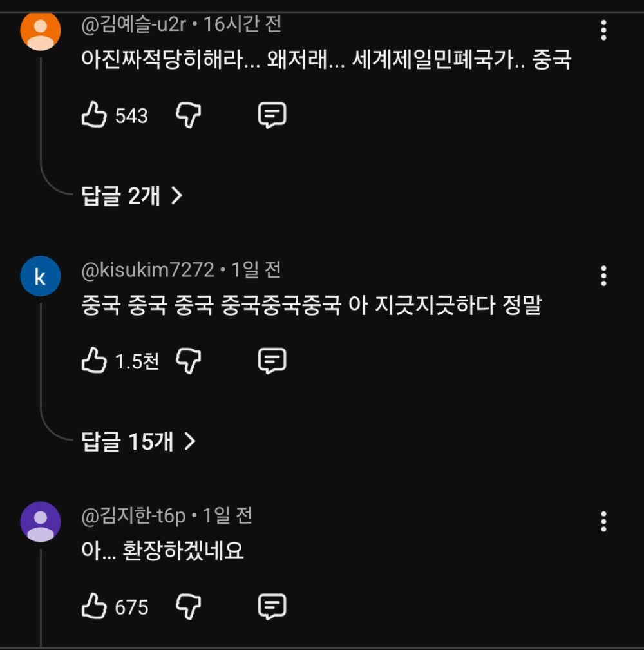Open the @kisukim7272 username link
The image size is (644, 650).
(x=147, y=271)
